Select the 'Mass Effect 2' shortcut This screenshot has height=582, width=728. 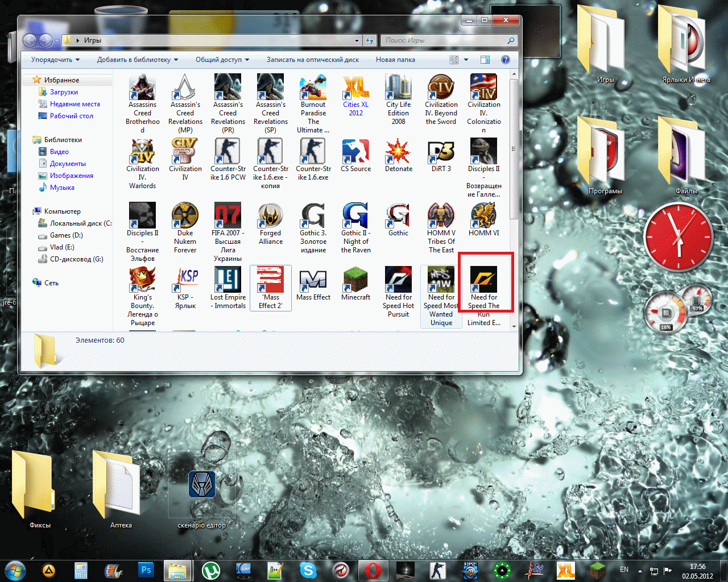click(270, 288)
